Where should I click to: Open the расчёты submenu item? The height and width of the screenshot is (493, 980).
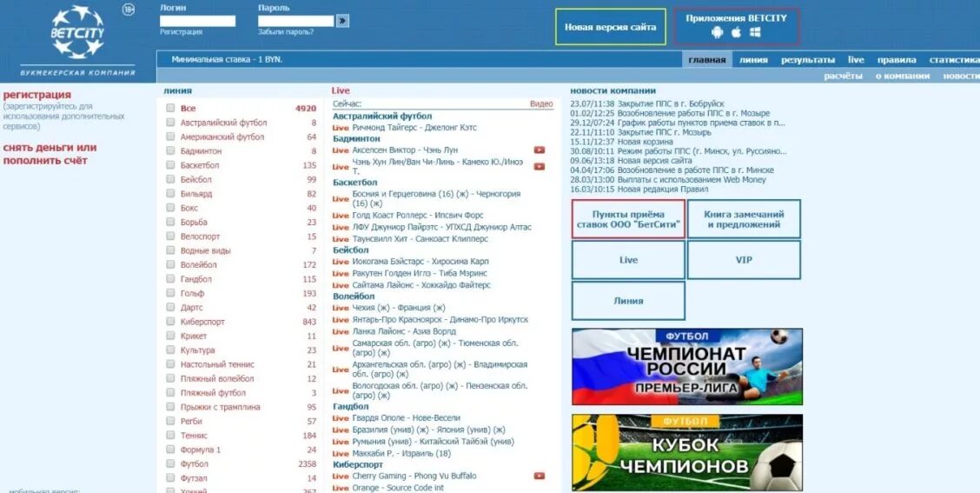[x=843, y=76]
